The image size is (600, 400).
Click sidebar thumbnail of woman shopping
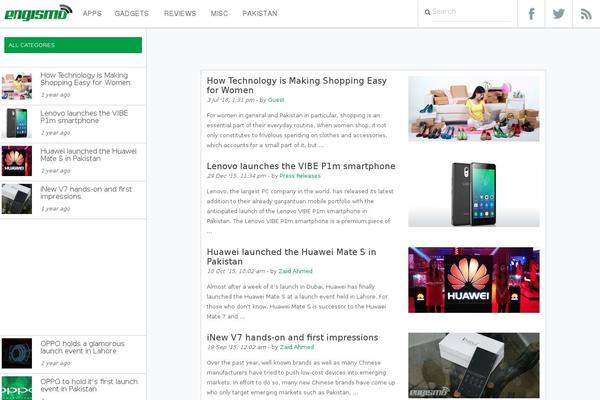point(17,85)
